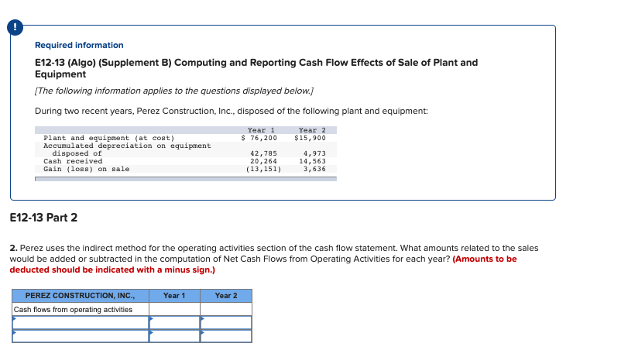Click the 3,636 gain on sale value
The height and width of the screenshot is (364, 621).
click(x=314, y=169)
